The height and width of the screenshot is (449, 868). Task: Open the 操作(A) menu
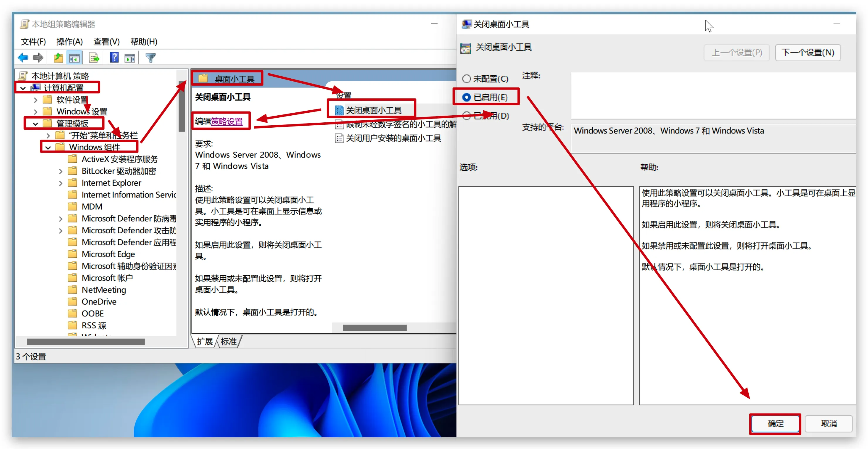point(69,41)
